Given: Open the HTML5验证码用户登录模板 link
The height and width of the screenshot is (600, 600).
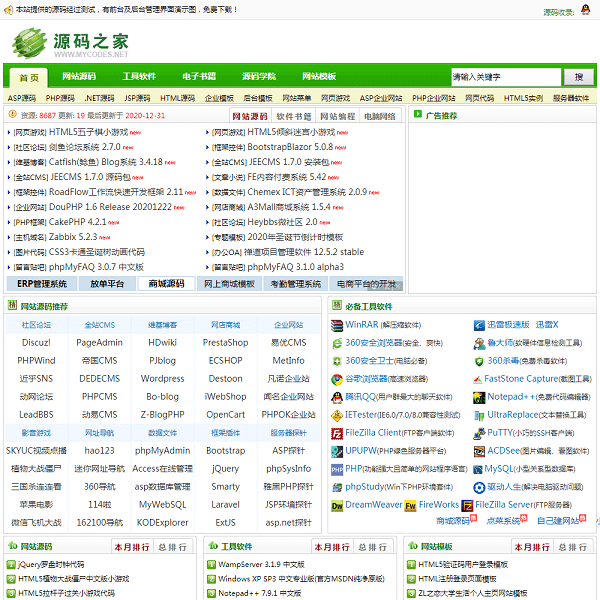Looking at the screenshot, I should [x=463, y=565].
